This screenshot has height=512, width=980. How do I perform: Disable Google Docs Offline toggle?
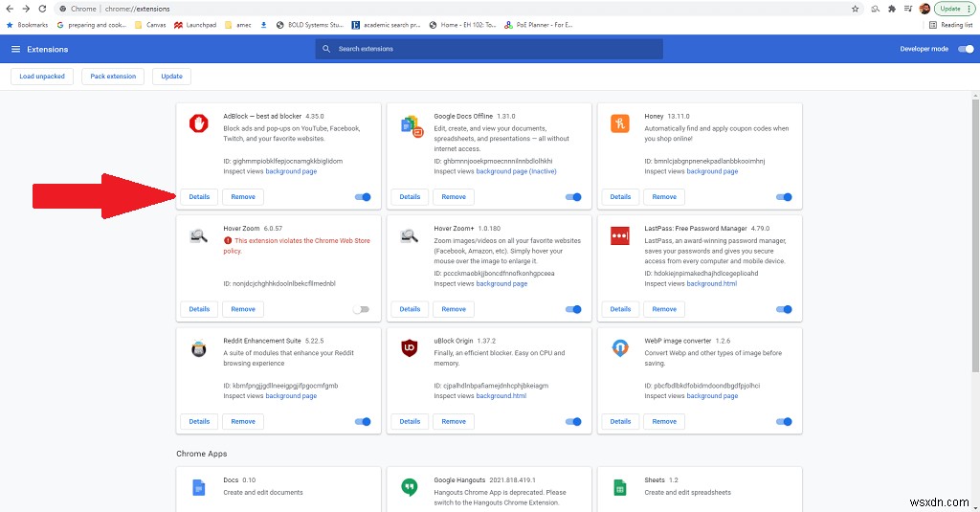point(573,197)
